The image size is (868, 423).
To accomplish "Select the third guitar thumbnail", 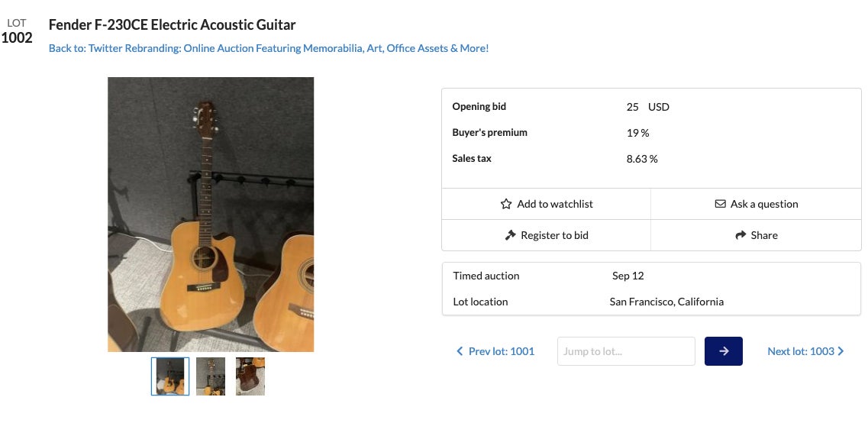I will [x=250, y=376].
